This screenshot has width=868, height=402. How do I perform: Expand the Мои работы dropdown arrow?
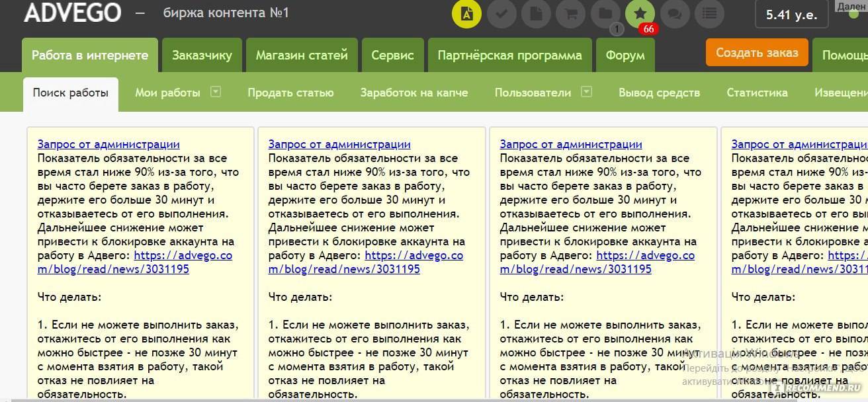[x=216, y=92]
